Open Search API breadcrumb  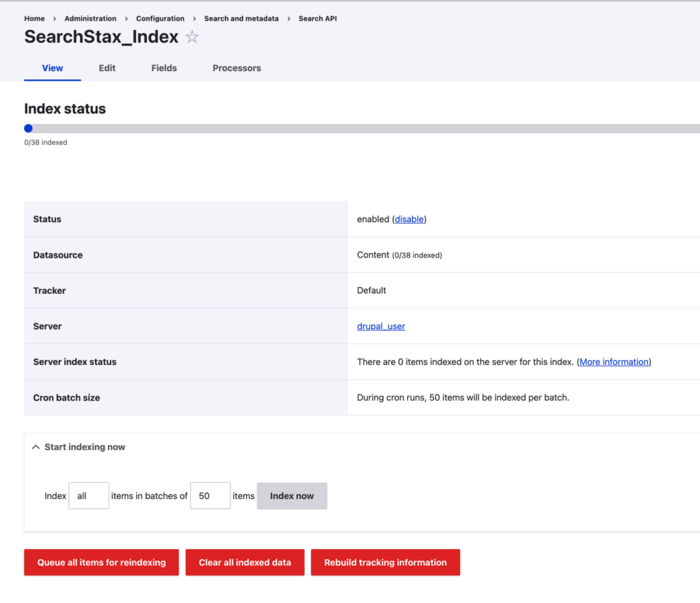point(318,18)
